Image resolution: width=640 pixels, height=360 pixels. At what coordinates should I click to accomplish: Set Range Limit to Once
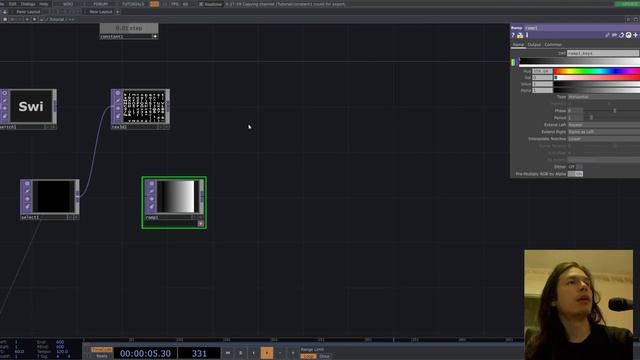click(324, 356)
